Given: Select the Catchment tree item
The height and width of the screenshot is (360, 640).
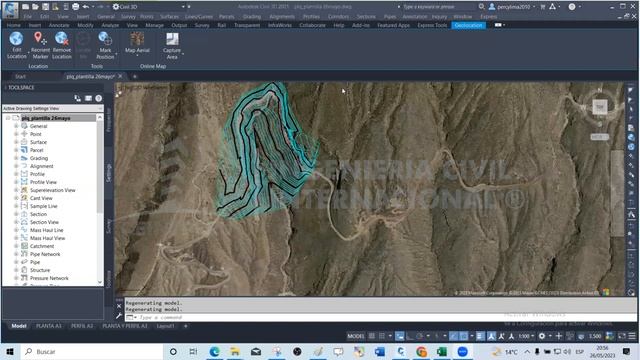Looking at the screenshot, I should [42, 246].
